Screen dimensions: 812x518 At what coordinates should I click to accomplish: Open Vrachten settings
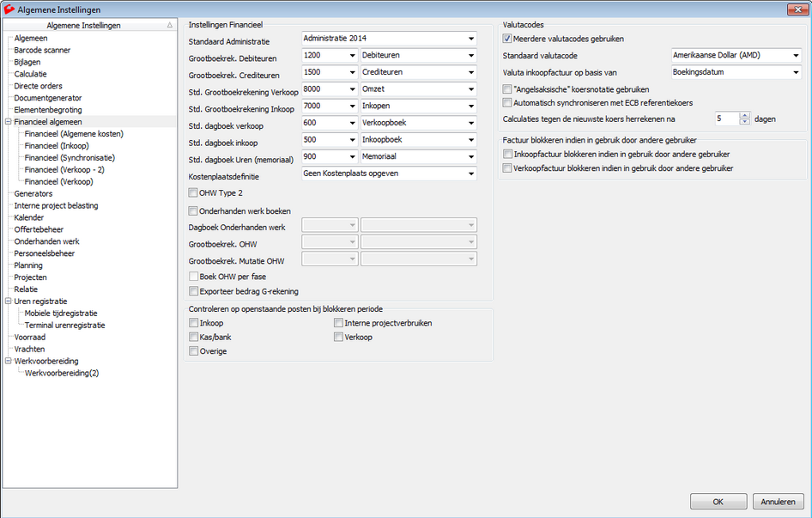(29, 349)
